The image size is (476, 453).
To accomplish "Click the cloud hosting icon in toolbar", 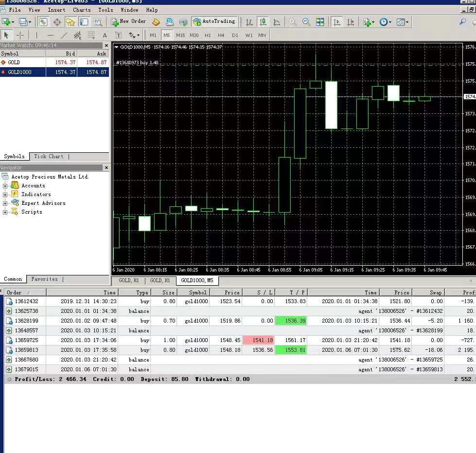I will pyautogui.click(x=170, y=22).
